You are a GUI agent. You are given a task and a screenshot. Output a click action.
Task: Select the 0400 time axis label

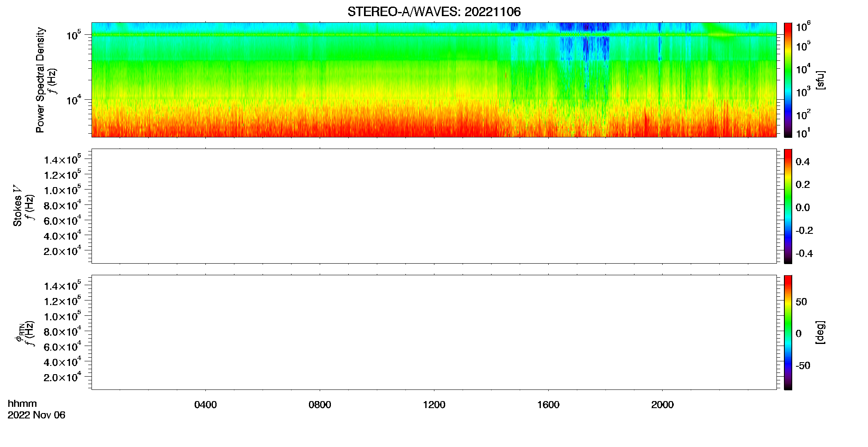click(205, 405)
